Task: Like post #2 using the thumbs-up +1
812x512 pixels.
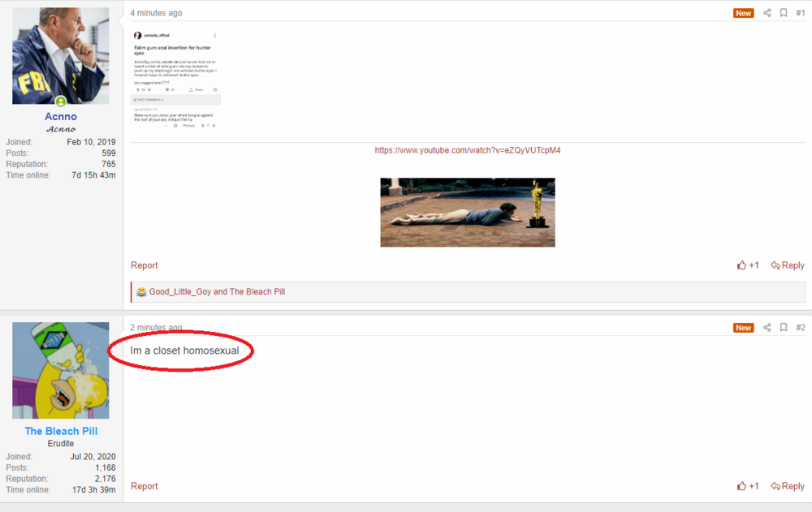Action: (748, 485)
